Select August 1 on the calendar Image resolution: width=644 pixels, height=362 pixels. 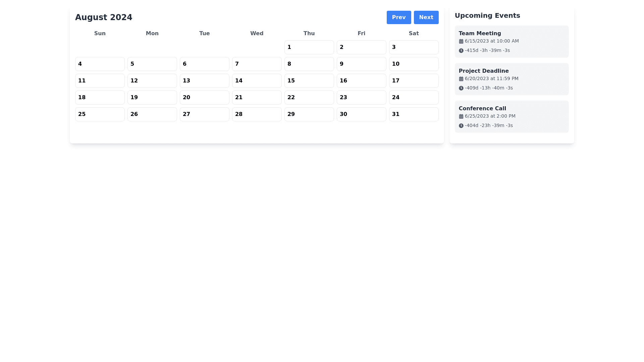309,47
